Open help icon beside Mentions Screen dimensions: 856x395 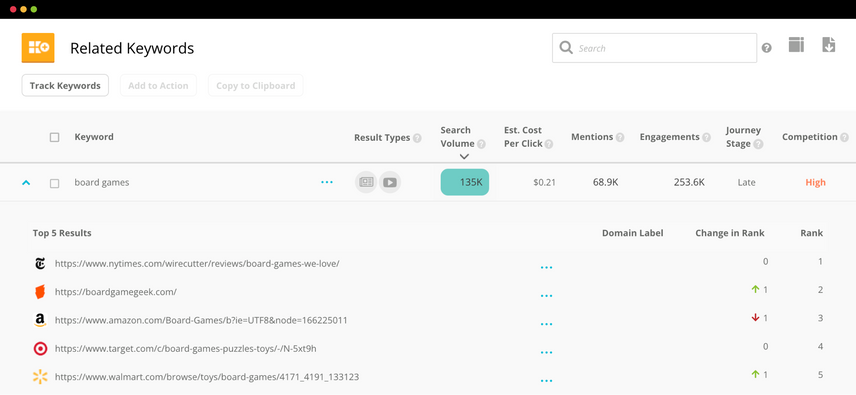[620, 137]
